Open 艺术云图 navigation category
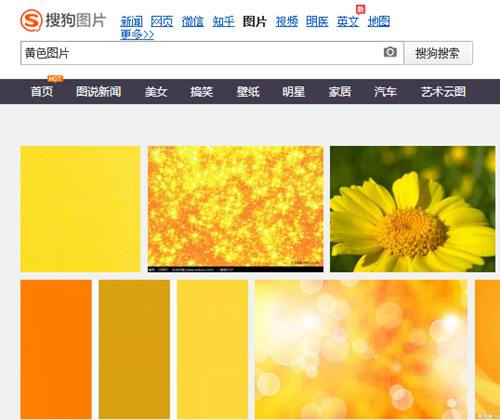This screenshot has height=420, width=500. click(x=443, y=91)
